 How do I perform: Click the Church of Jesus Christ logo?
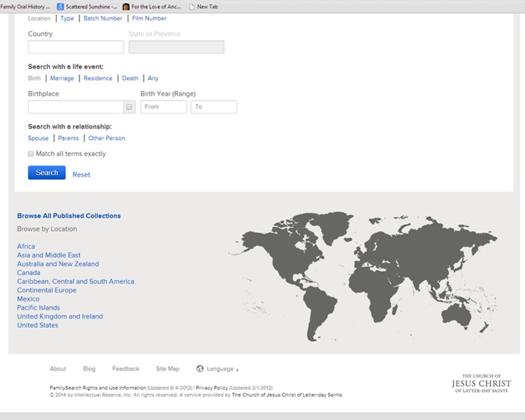click(481, 383)
